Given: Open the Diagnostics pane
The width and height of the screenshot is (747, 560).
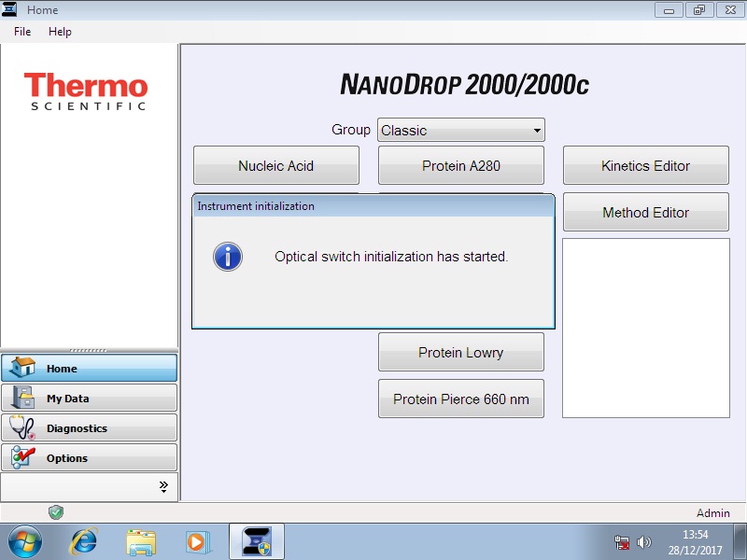Looking at the screenshot, I should click(89, 428).
